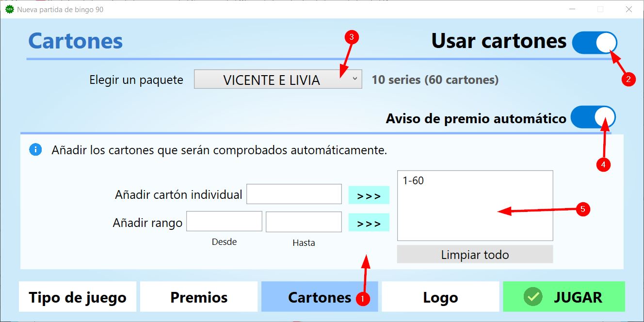Viewport: 644px width, 322px height.
Task: Select the 1-60 entry in the card list
Action: pyautogui.click(x=413, y=181)
